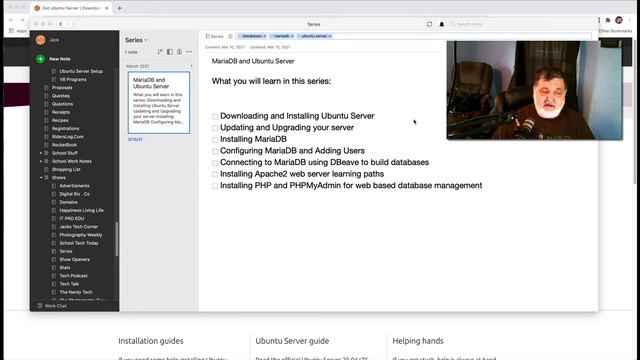Click the Work Chat icon
This screenshot has width=640, height=360.
point(40,306)
